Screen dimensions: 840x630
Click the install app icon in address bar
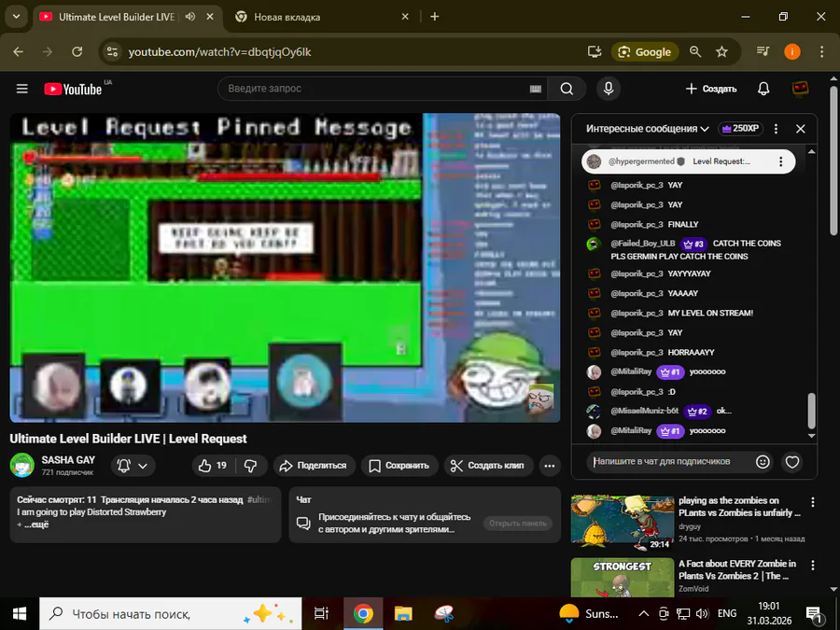pos(595,52)
